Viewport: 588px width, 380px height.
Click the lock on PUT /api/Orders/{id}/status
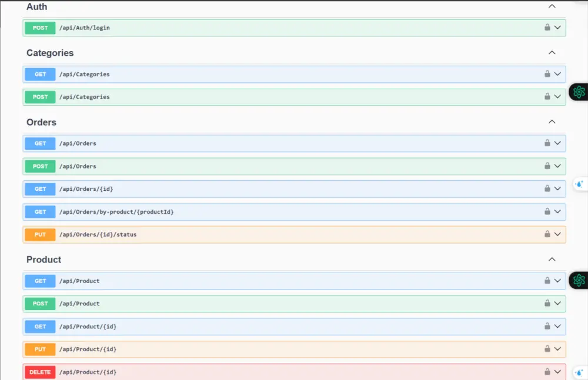[x=548, y=234]
